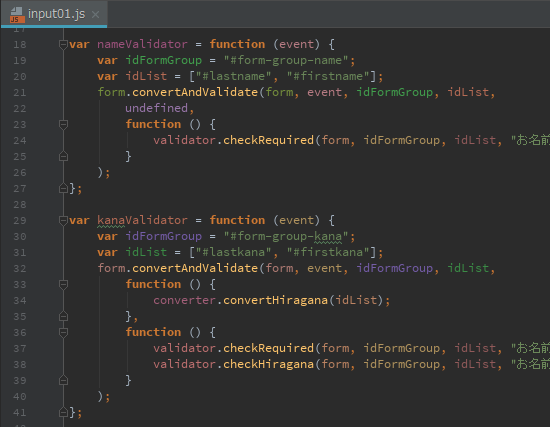Click checkRequired on line 37
This screenshot has width=550, height=427.
(x=268, y=348)
